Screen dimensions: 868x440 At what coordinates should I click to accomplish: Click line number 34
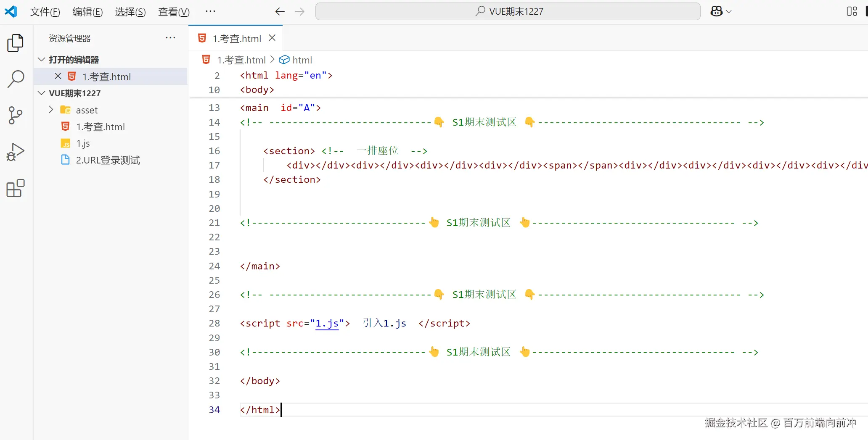(x=214, y=410)
